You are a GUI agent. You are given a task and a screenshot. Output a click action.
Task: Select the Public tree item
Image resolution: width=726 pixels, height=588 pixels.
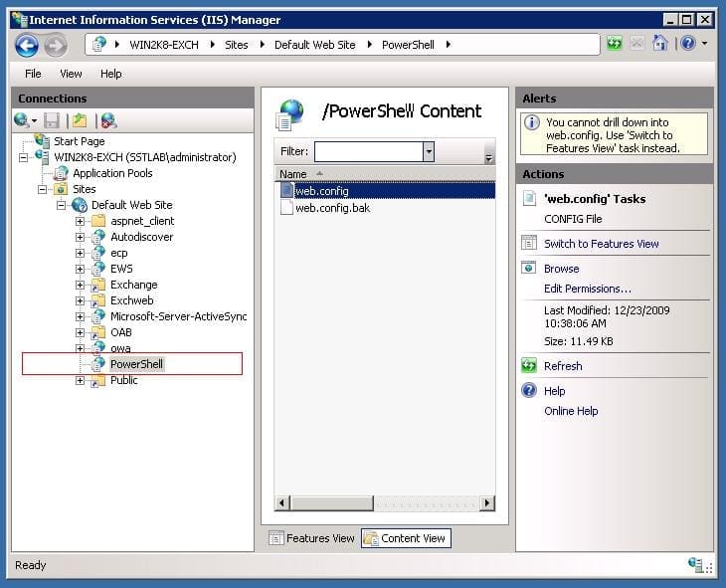click(123, 380)
